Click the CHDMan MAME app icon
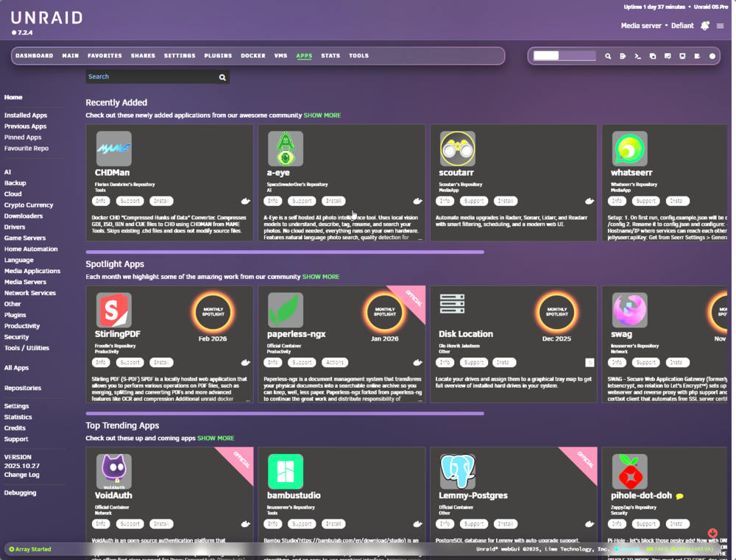The image size is (736, 560). point(113,149)
